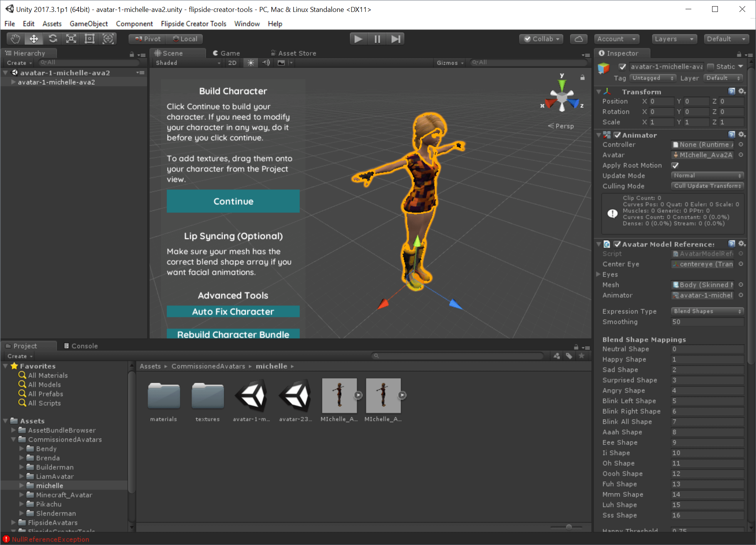Screen dimensions: 756x545
Task: Select the Move tool
Action: (x=34, y=39)
